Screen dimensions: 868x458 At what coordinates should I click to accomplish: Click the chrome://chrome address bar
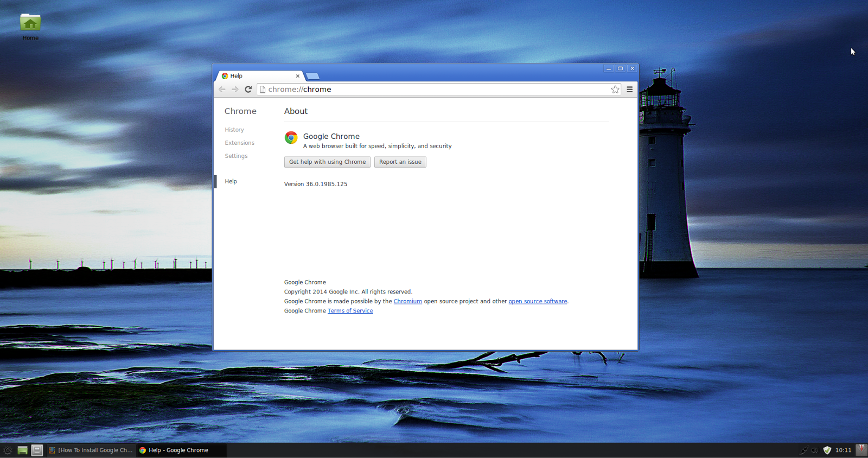438,90
